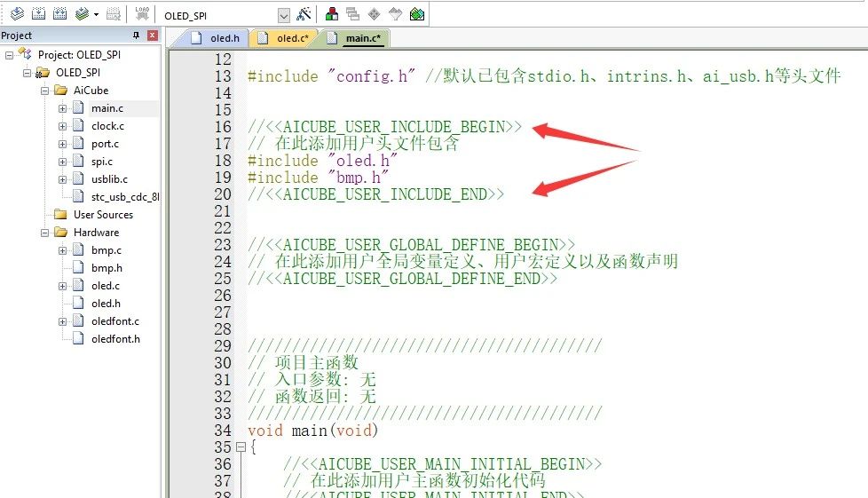Click the grayed Stop Build icon

click(x=114, y=13)
